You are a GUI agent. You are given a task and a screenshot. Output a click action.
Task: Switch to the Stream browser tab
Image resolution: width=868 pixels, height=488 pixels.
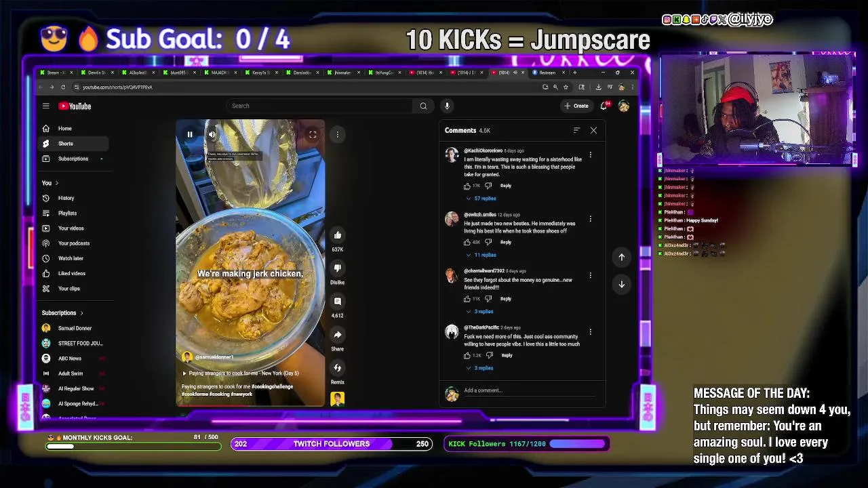pyautogui.click(x=56, y=73)
